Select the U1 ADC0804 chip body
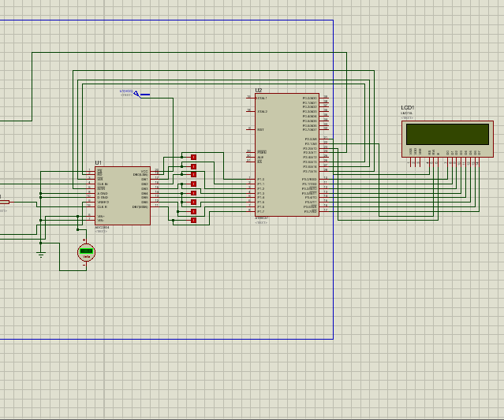 tap(122, 195)
